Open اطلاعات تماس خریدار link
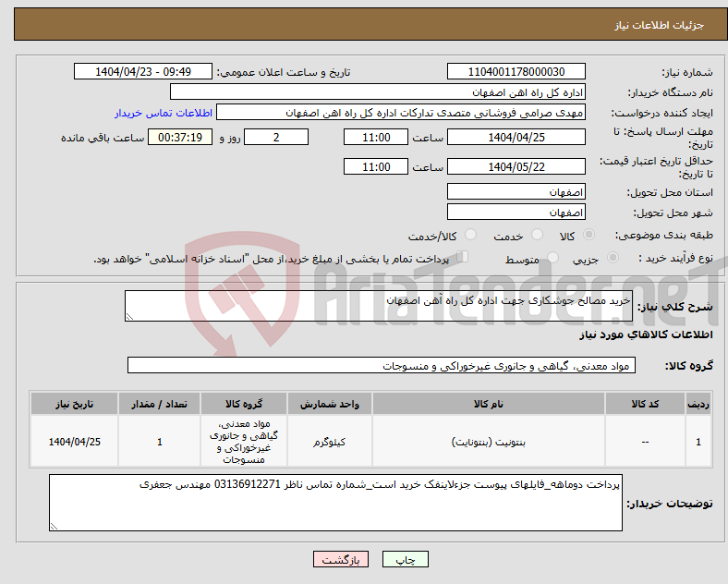 tap(164, 113)
